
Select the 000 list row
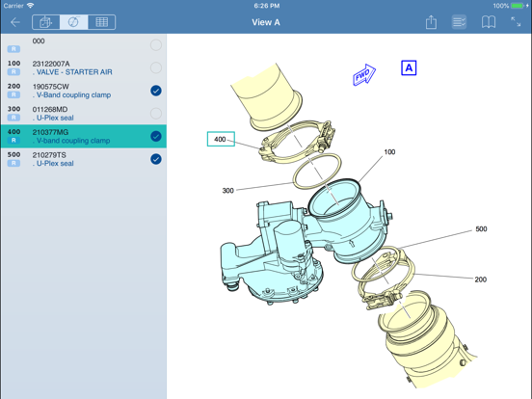click(x=84, y=45)
